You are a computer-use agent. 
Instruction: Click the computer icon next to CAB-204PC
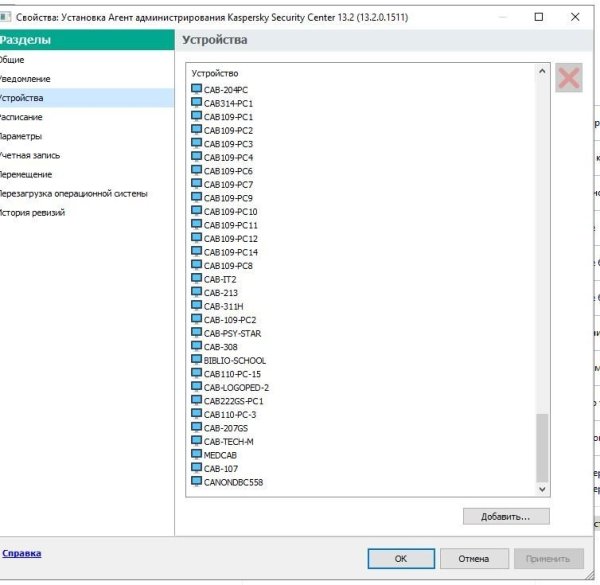click(196, 89)
